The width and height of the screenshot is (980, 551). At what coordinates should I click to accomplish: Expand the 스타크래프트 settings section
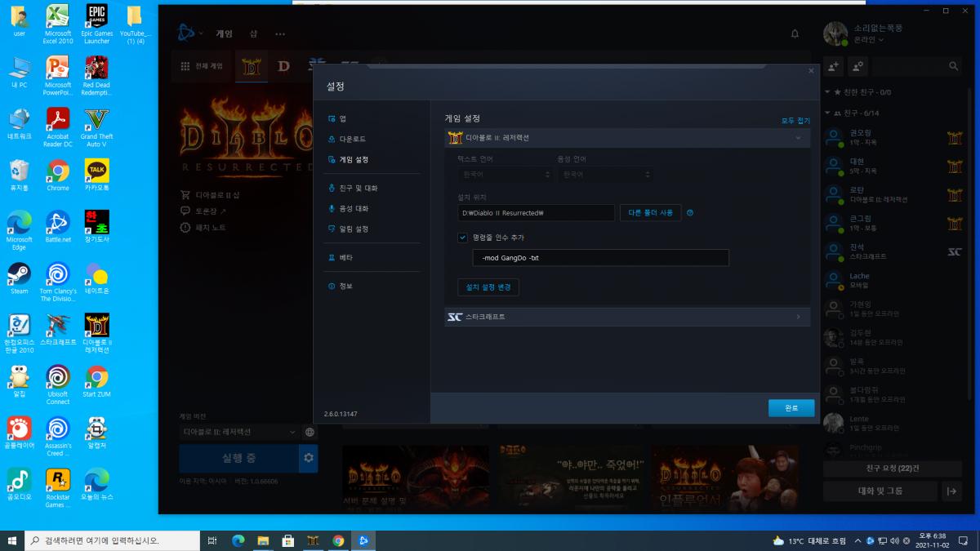click(x=627, y=317)
